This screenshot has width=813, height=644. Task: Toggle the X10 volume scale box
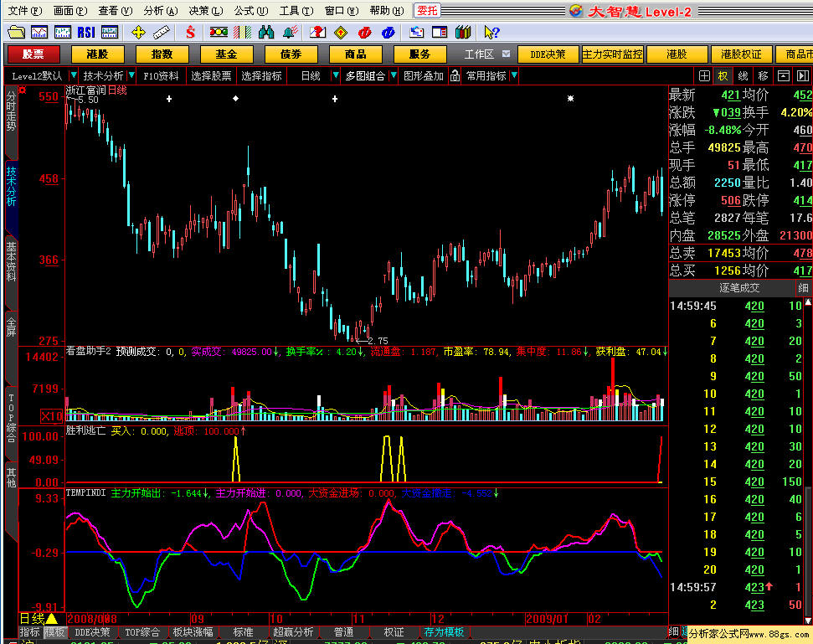tap(52, 416)
